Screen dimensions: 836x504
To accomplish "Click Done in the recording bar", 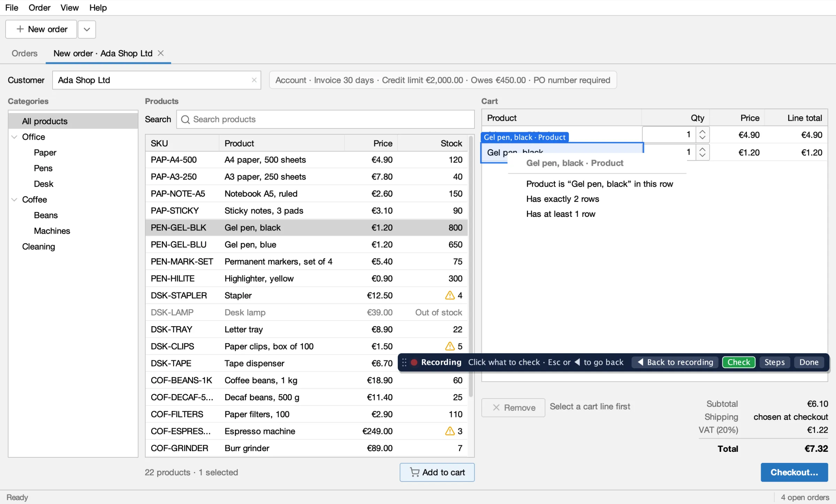I will pyautogui.click(x=809, y=362).
